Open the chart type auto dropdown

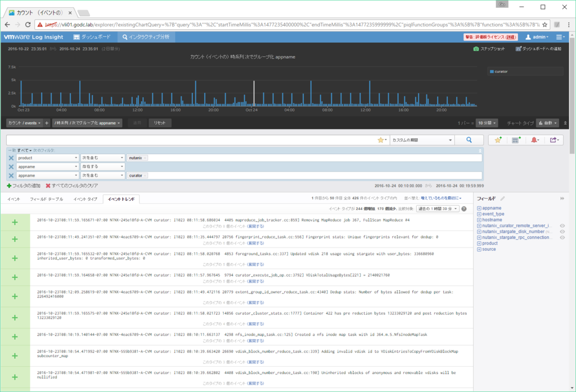point(548,123)
